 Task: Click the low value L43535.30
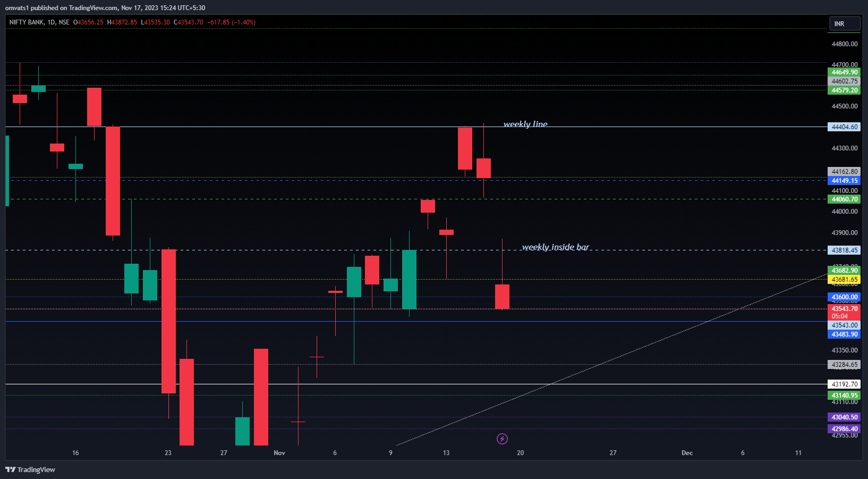[x=155, y=22]
